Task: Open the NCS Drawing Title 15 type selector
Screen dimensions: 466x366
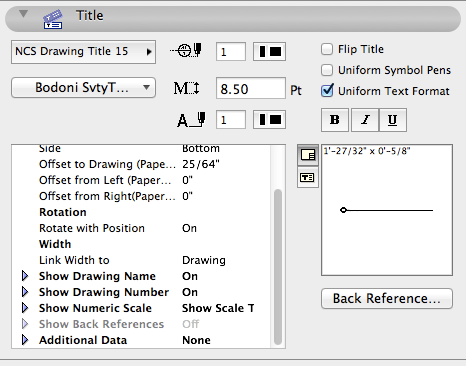Action: coord(83,52)
